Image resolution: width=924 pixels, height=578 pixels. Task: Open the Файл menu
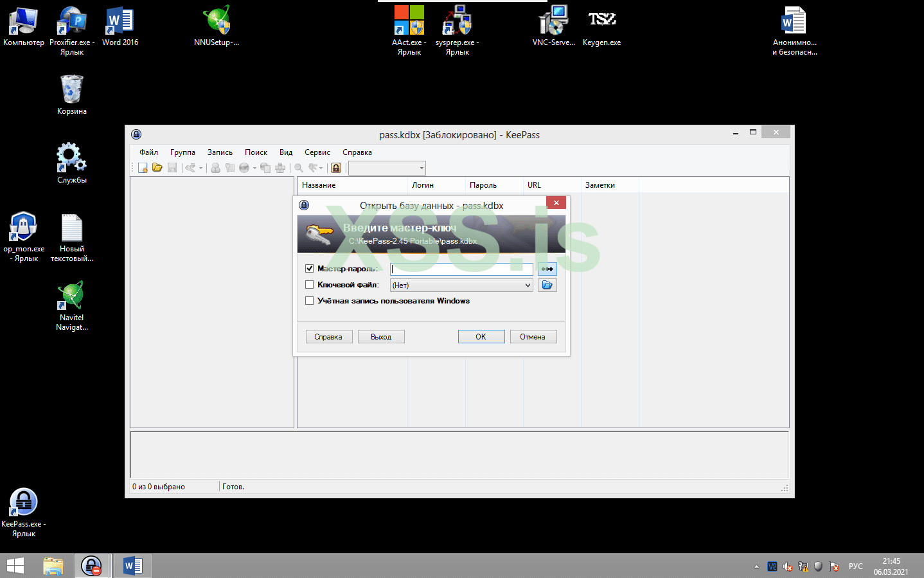click(x=148, y=152)
